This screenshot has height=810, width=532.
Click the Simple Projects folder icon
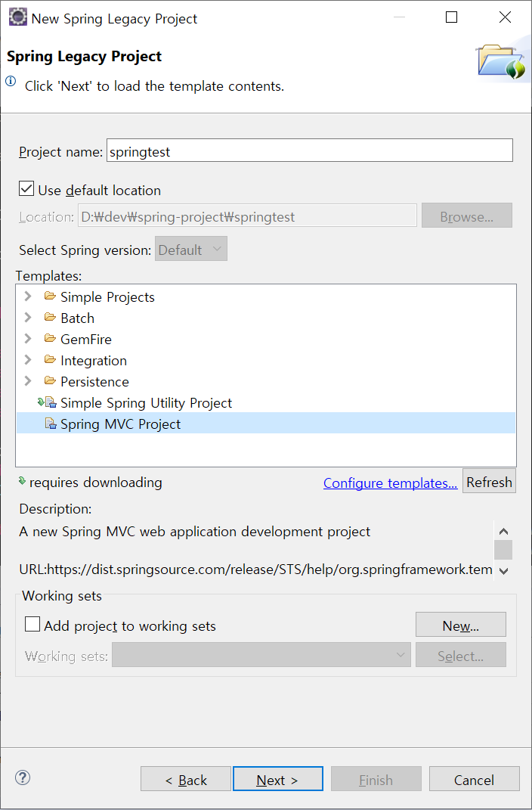(50, 296)
